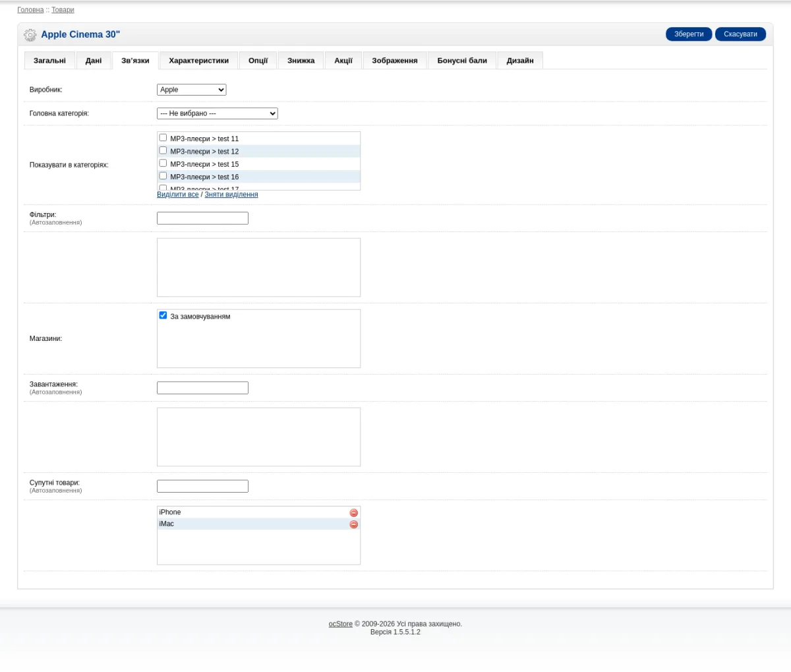Screen dimensions: 791x672
Task: Switch to the Дані tab
Action: click(x=94, y=61)
